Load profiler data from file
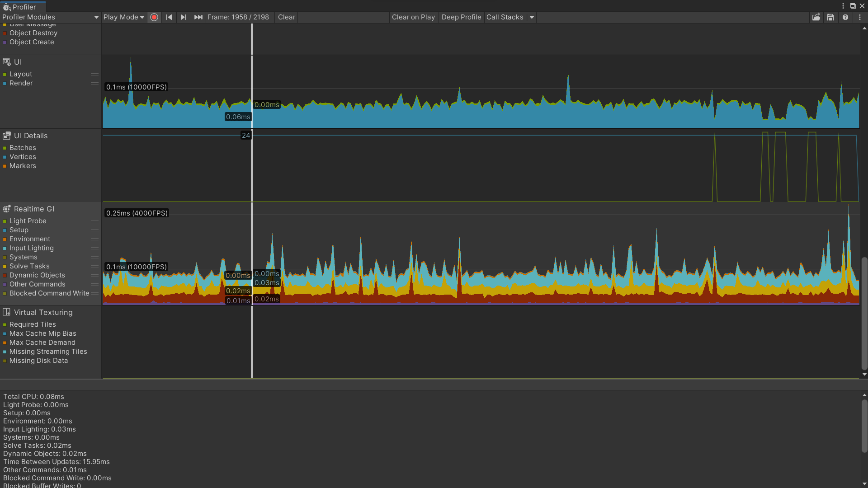The width and height of the screenshot is (868, 488). pyautogui.click(x=816, y=17)
